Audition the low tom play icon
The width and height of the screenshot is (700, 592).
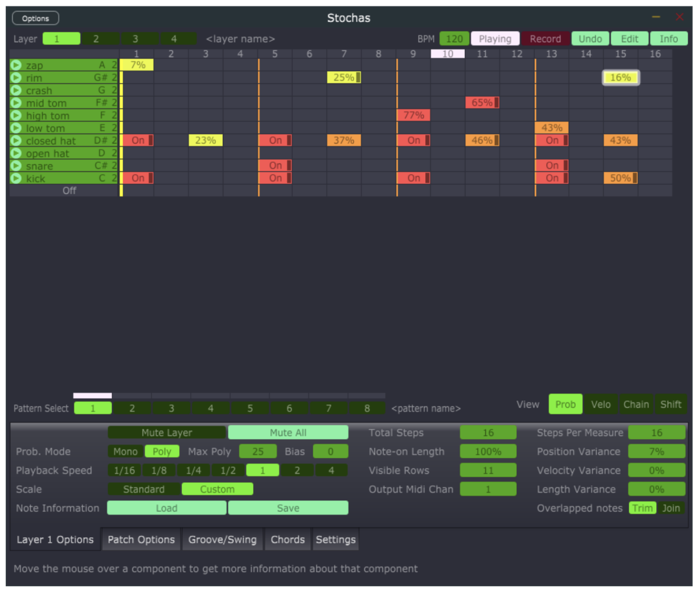click(16, 128)
